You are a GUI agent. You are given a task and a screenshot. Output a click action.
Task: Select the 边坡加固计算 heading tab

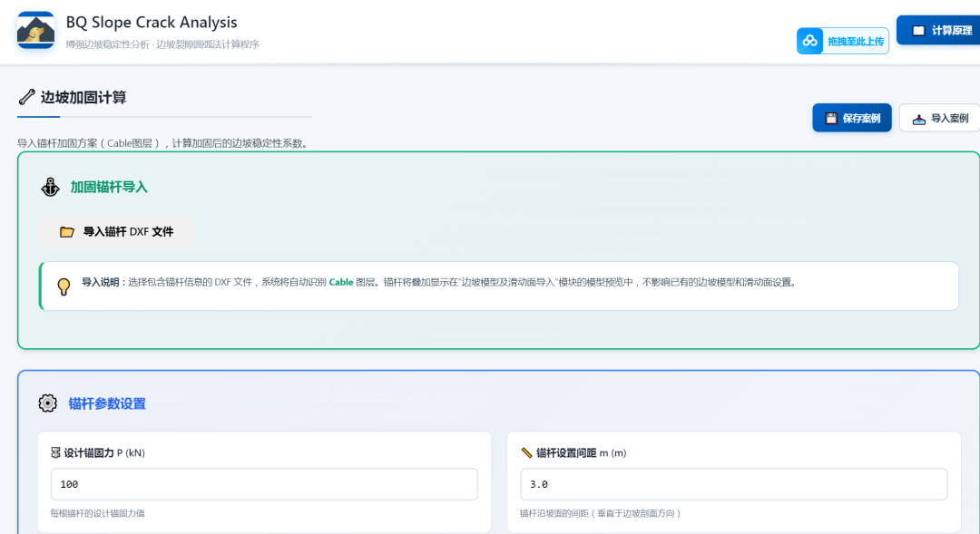pyautogui.click(x=83, y=97)
